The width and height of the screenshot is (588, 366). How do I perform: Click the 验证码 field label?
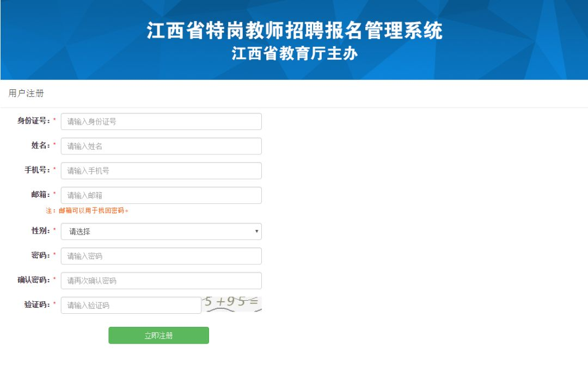tap(36, 305)
